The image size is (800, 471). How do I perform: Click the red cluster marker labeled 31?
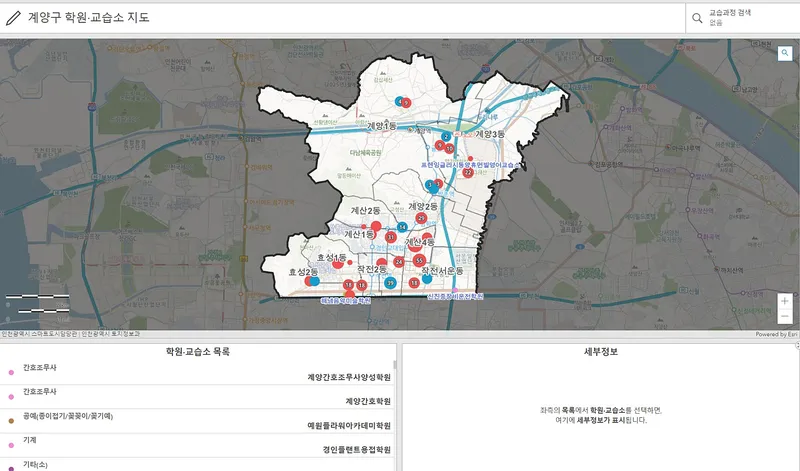391,237
